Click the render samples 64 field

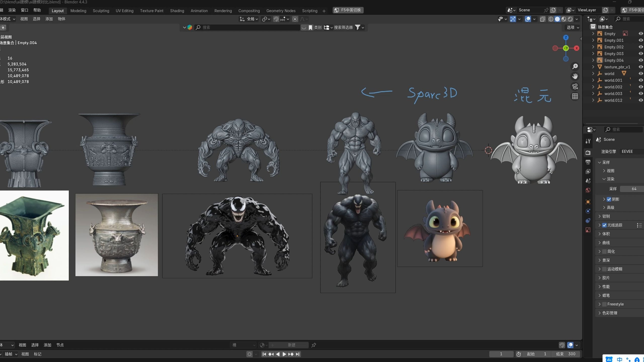pyautogui.click(x=631, y=189)
